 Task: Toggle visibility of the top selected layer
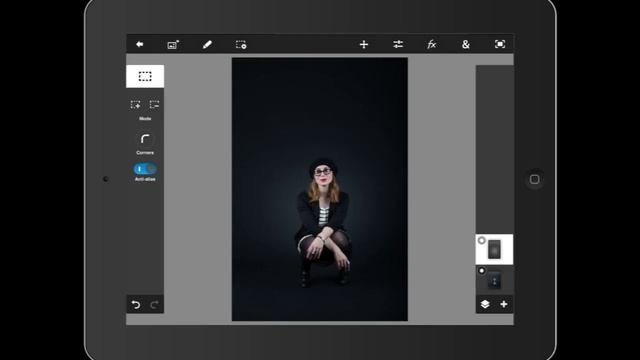(x=482, y=240)
